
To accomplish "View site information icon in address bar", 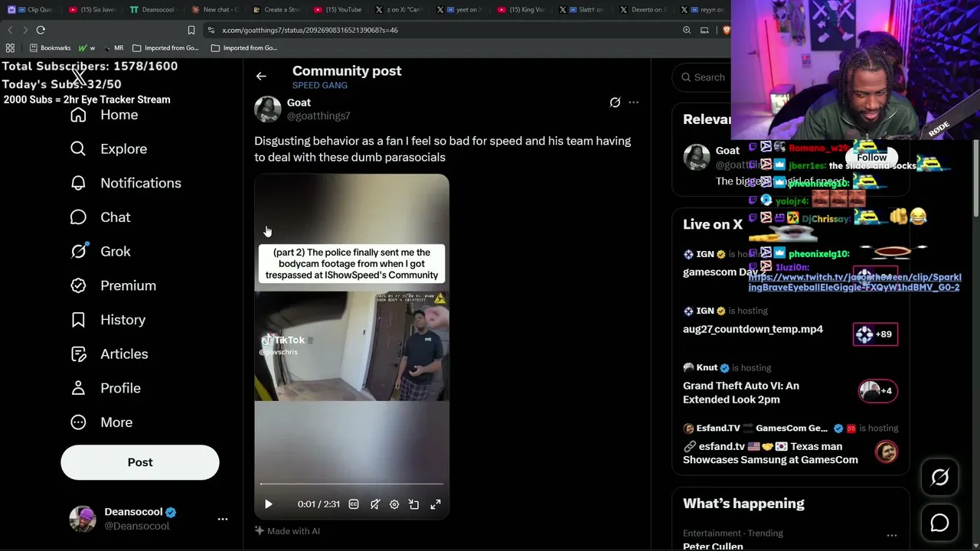I will pyautogui.click(x=211, y=30).
